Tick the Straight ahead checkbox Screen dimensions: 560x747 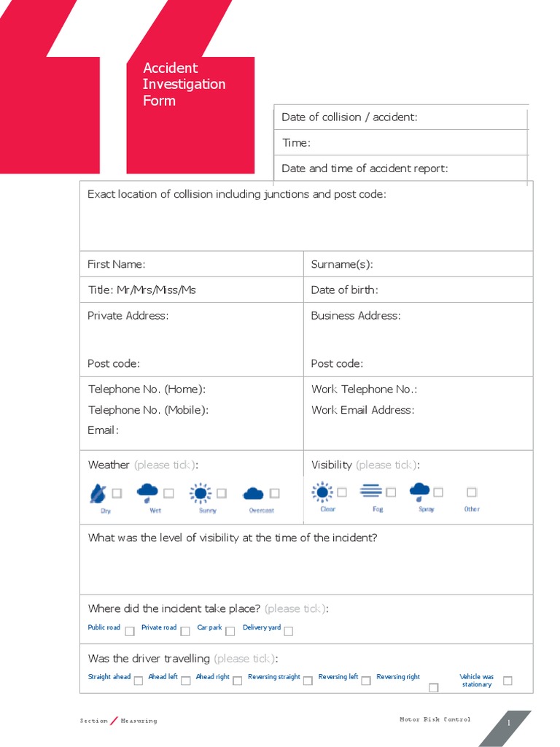138,680
